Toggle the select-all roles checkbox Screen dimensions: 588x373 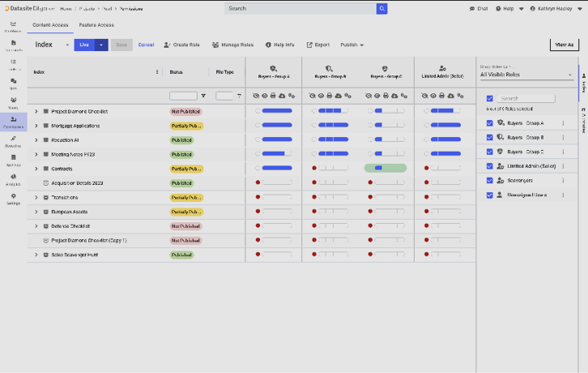[x=489, y=99]
